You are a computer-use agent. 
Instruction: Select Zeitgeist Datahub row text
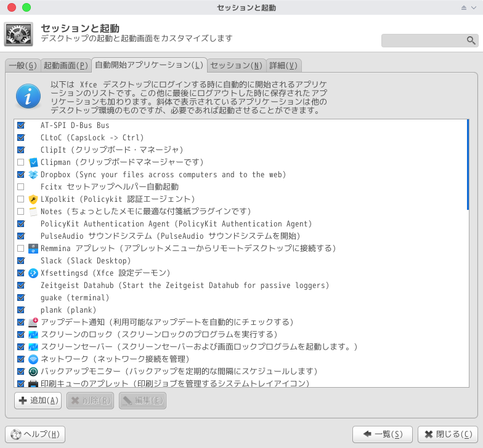(x=185, y=286)
